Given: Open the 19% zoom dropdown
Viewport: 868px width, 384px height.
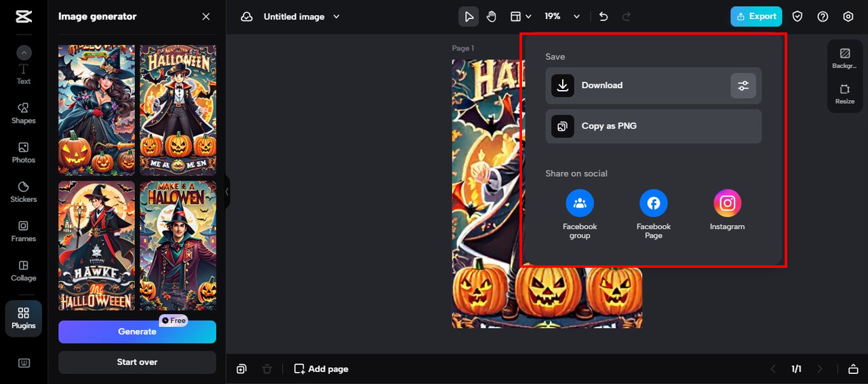Looking at the screenshot, I should coord(562,16).
